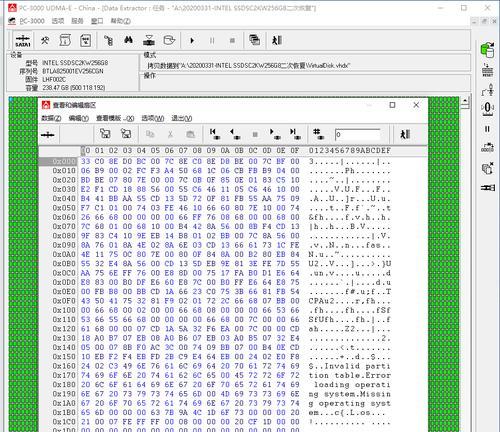
Task: Click the green database icon in right sidebar
Action: pyautogui.click(x=487, y=50)
